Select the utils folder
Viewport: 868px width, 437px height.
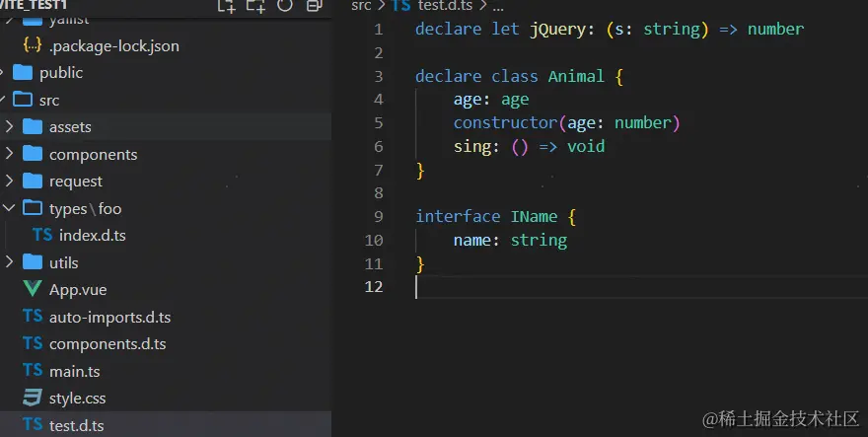[x=64, y=263]
